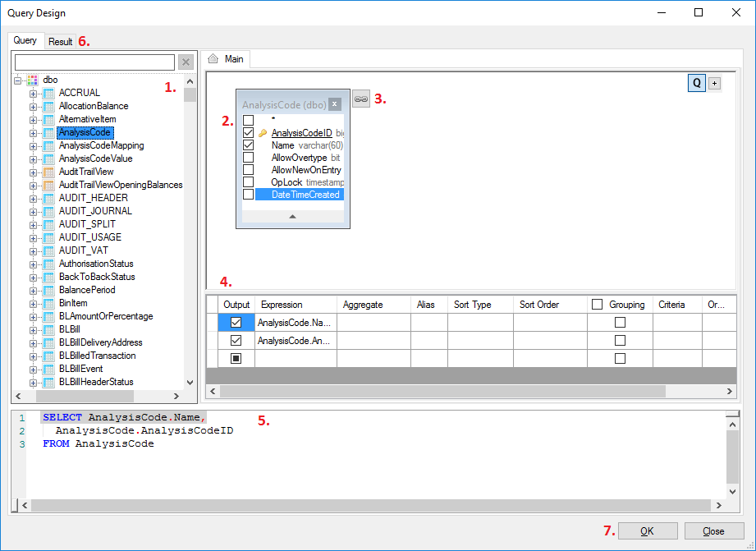Uncheck the Name column checkbox
756x551 pixels.
(x=248, y=145)
